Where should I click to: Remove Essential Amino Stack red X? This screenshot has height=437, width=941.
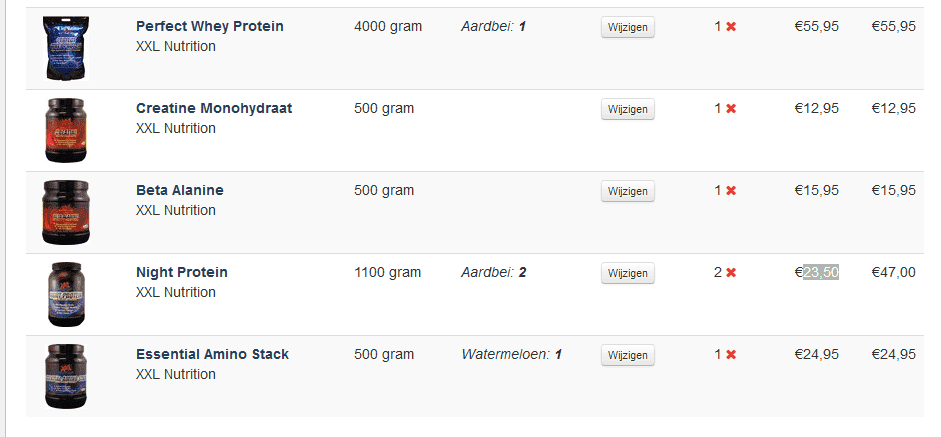(731, 355)
